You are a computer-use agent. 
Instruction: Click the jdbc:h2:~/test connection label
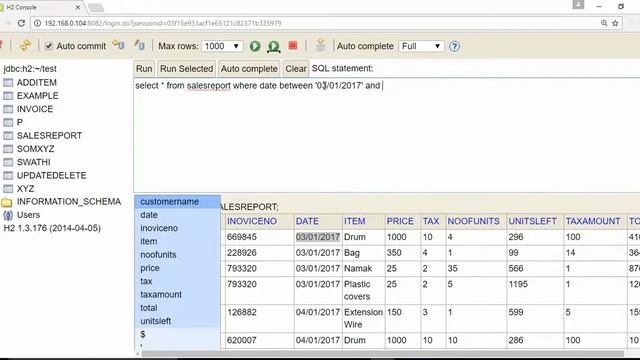click(30, 69)
